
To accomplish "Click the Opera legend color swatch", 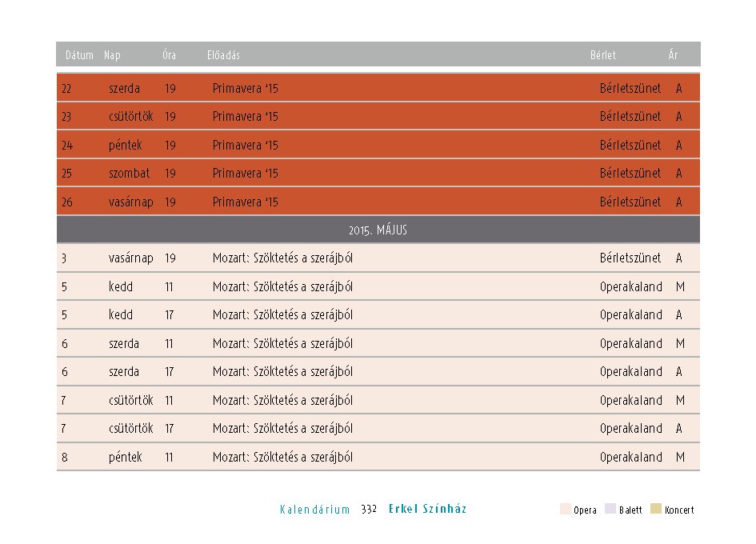I will tap(566, 509).
